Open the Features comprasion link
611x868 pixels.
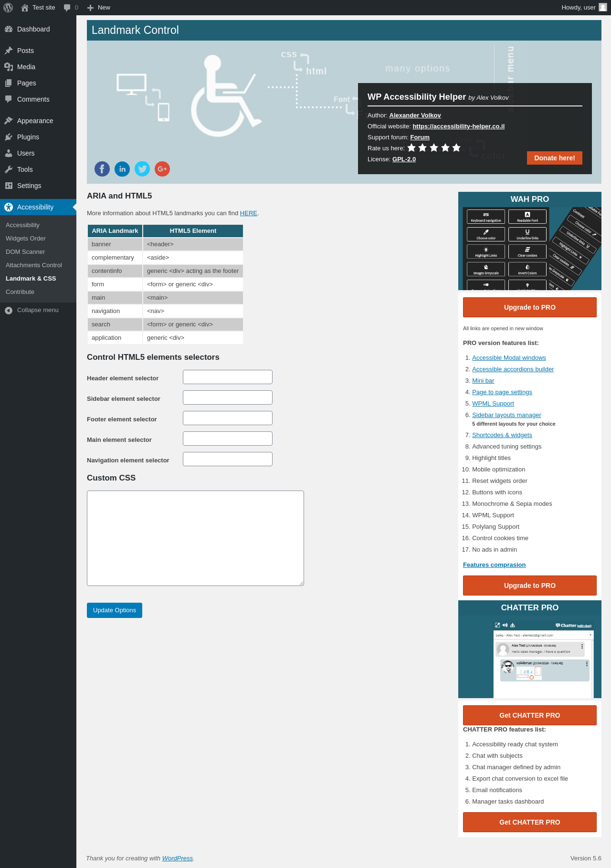point(494,565)
